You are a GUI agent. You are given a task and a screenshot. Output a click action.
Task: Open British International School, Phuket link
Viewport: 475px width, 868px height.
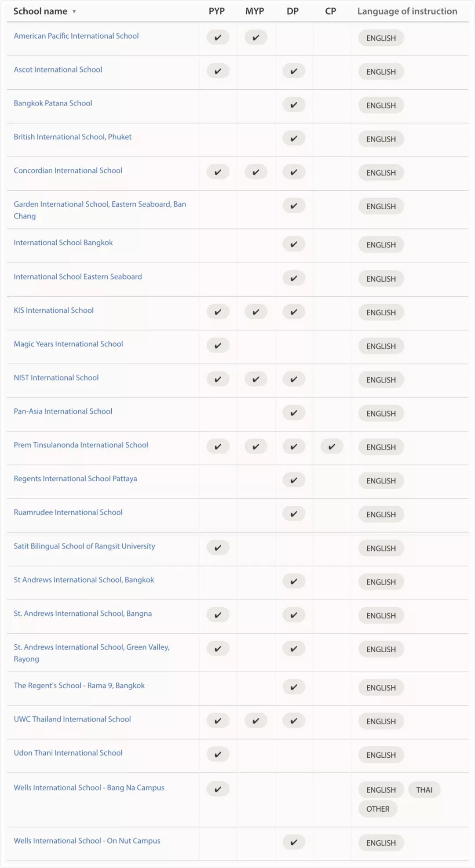tap(73, 137)
